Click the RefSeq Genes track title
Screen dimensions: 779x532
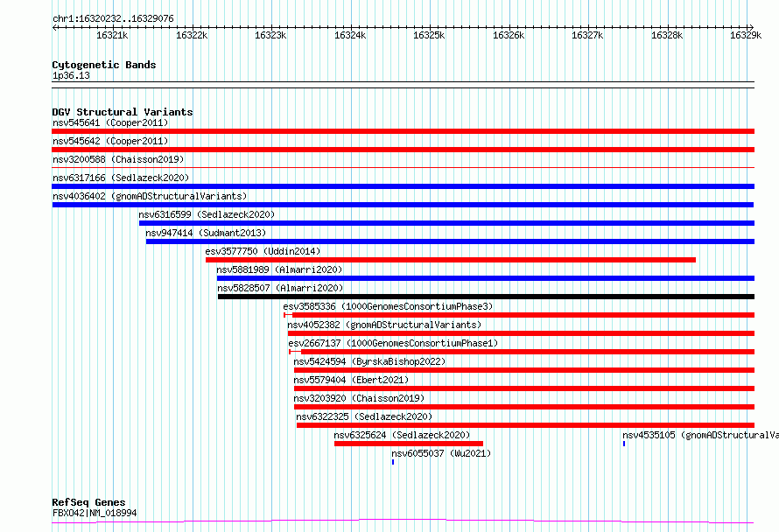88,502
